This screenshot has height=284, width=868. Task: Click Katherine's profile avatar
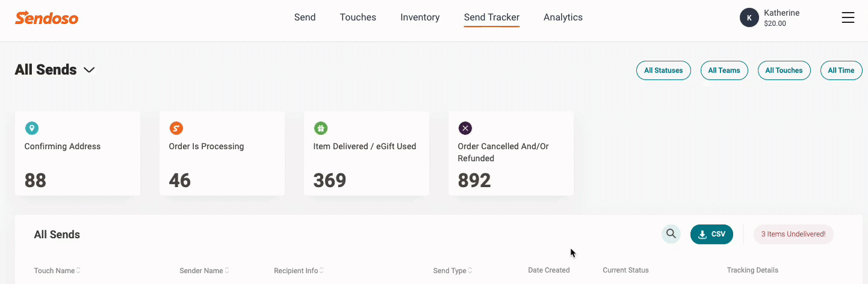(749, 17)
